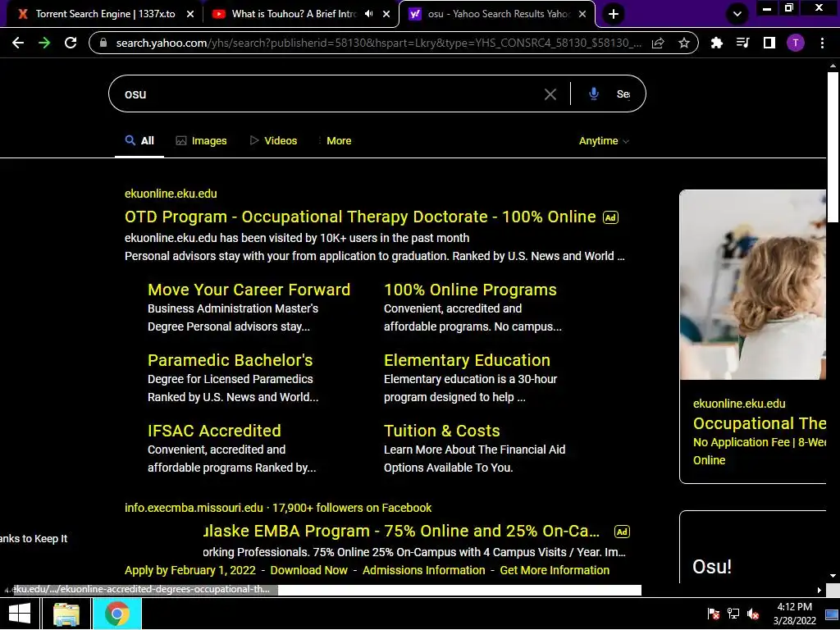The image size is (840, 630).
Task: Open 100% Online Programs link
Action: (x=470, y=290)
